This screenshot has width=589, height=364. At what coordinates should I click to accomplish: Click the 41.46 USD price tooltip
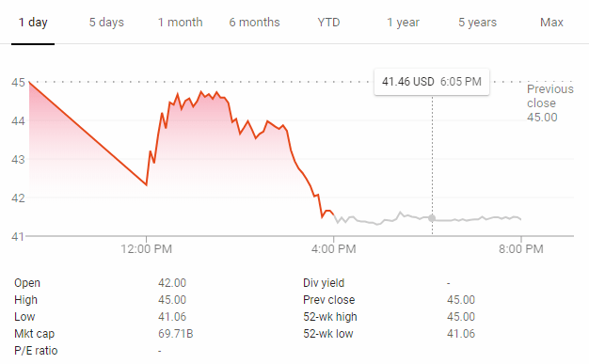(432, 82)
